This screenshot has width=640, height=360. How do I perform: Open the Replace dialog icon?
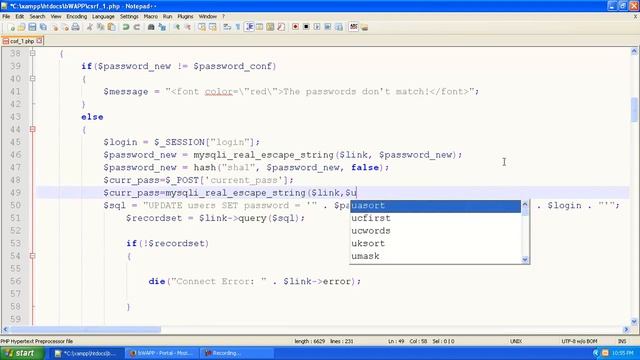[162, 27]
